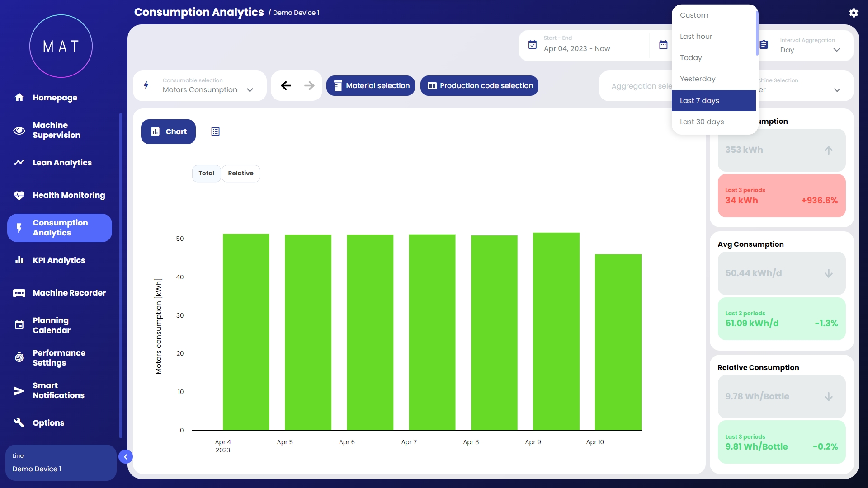The height and width of the screenshot is (488, 868).
Task: Choose Yesterday from date range menu
Action: 698,79
